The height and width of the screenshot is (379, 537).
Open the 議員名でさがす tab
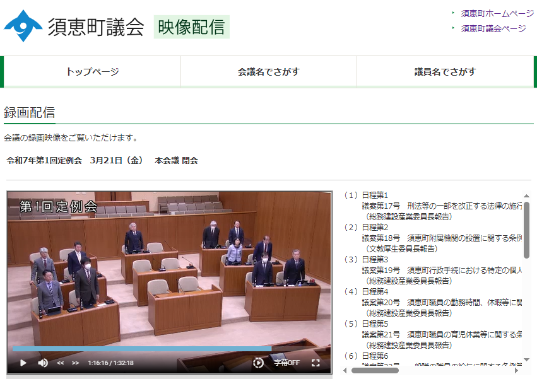pyautogui.click(x=445, y=72)
